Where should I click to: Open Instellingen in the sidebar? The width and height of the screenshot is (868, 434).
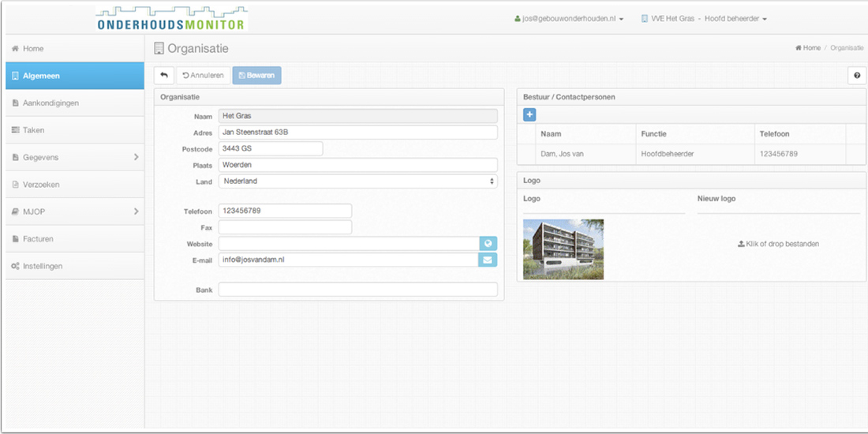coord(43,266)
